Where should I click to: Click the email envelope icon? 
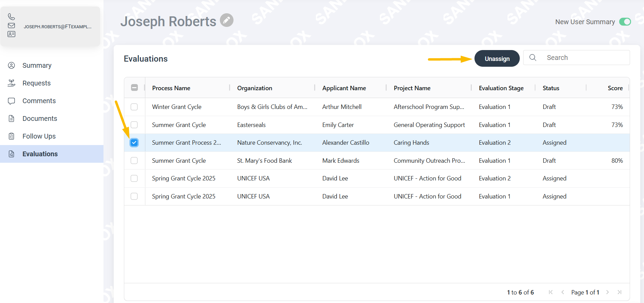tap(11, 26)
